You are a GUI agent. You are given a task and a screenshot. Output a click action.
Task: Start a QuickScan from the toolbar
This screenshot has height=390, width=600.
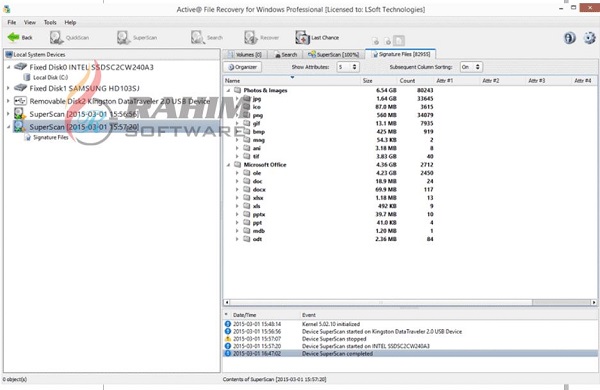coord(69,38)
